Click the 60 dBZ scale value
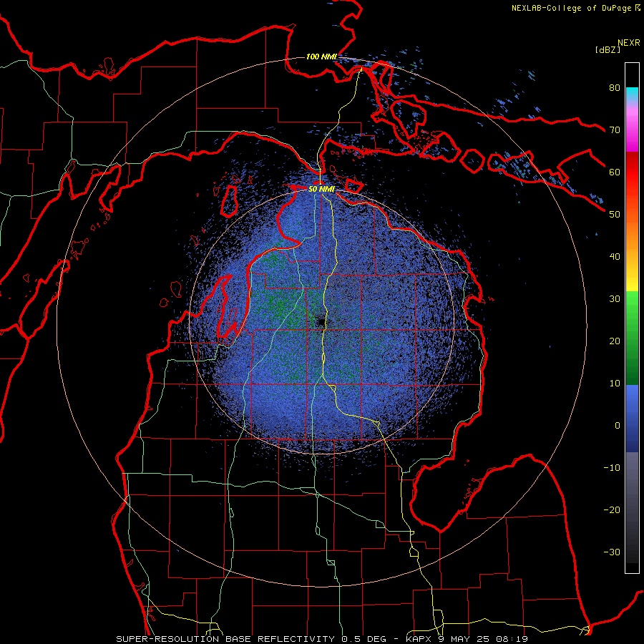This screenshot has height=644, width=644. 615,172
